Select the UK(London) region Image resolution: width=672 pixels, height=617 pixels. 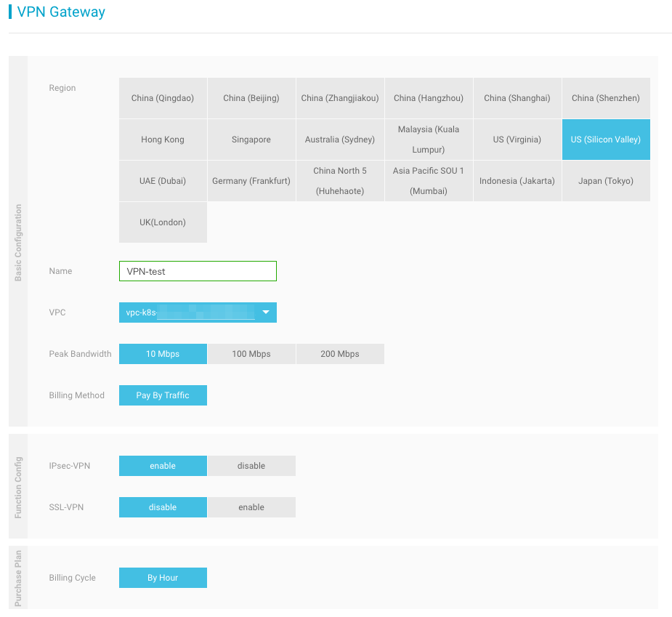tap(163, 222)
